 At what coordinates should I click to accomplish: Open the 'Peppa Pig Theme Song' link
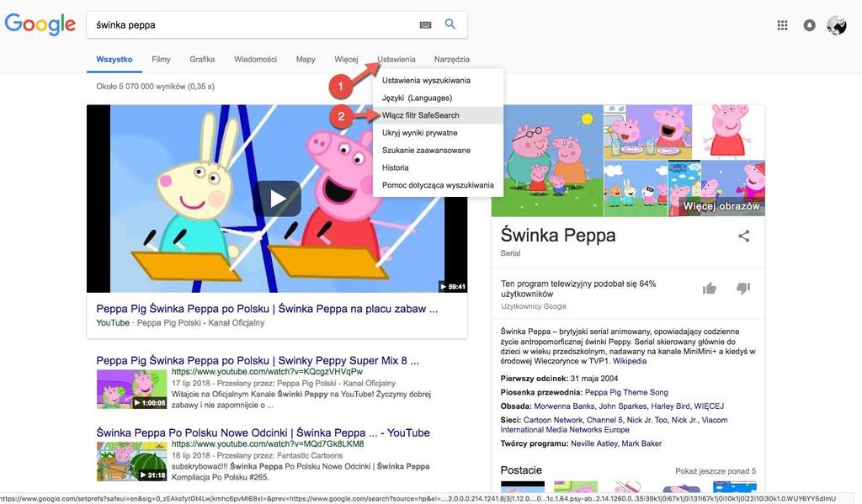point(626,392)
